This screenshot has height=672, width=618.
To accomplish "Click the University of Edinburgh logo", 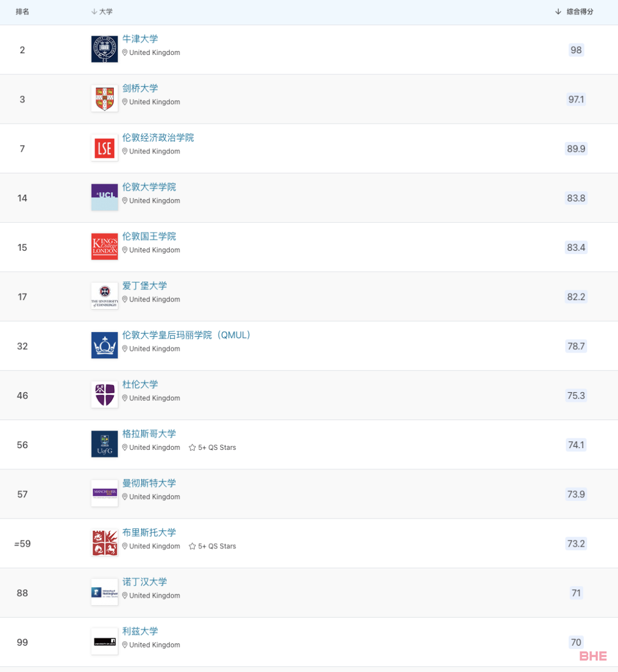I will (105, 296).
